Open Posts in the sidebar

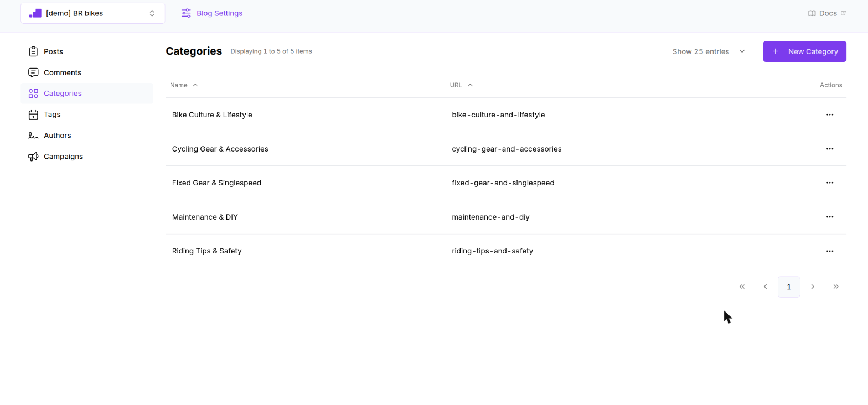pyautogui.click(x=87, y=51)
